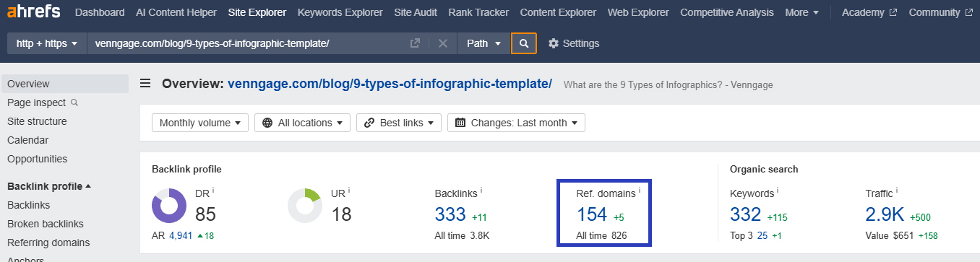980x262 pixels.
Task: Select Site structure in the sidebar
Action: 37,121
